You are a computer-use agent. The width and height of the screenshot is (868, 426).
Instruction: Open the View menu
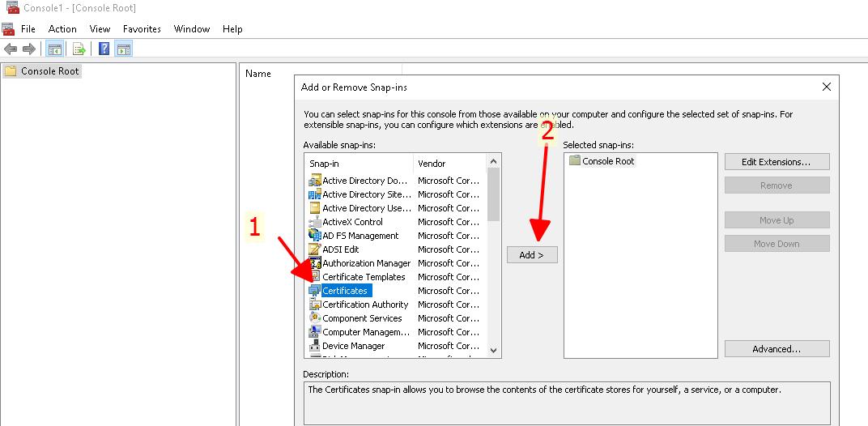[x=100, y=29]
